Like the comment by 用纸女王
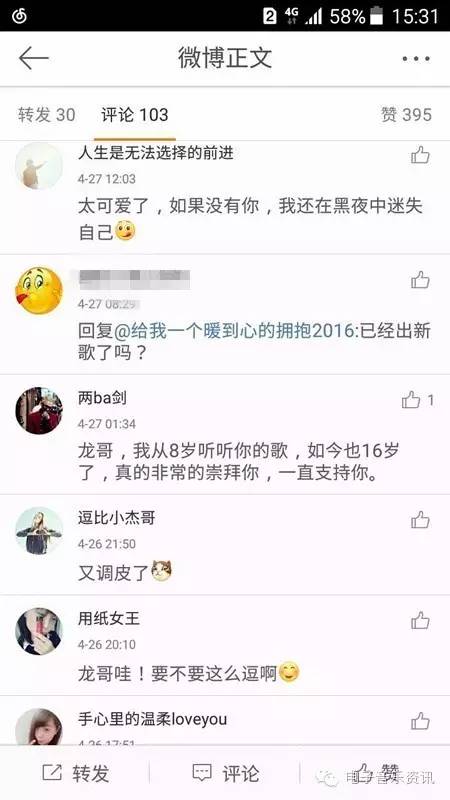 pyautogui.click(x=420, y=620)
